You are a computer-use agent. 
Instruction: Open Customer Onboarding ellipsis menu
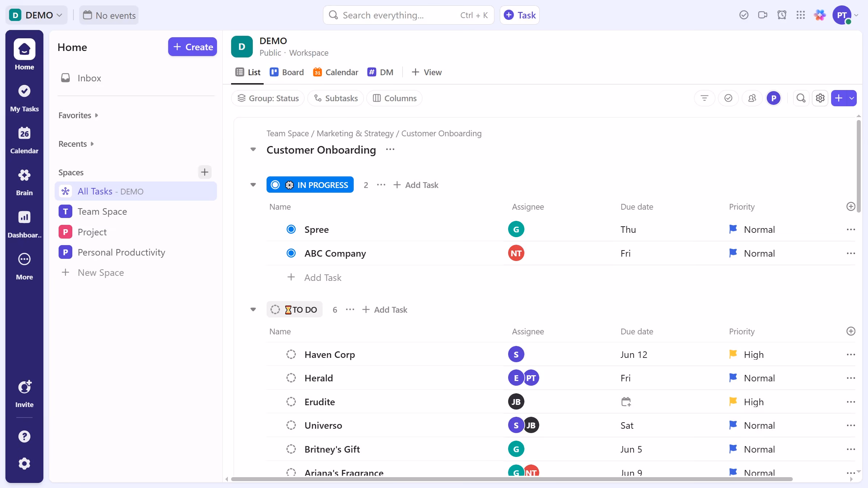[x=390, y=149]
